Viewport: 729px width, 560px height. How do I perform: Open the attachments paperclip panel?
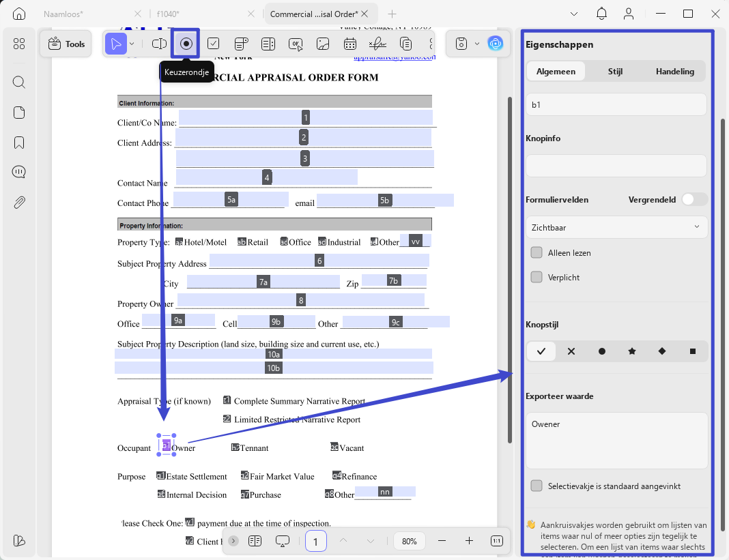(19, 202)
